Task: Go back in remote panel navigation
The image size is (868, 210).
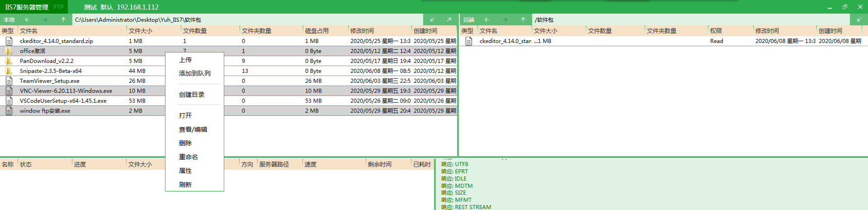Action: coord(487,19)
